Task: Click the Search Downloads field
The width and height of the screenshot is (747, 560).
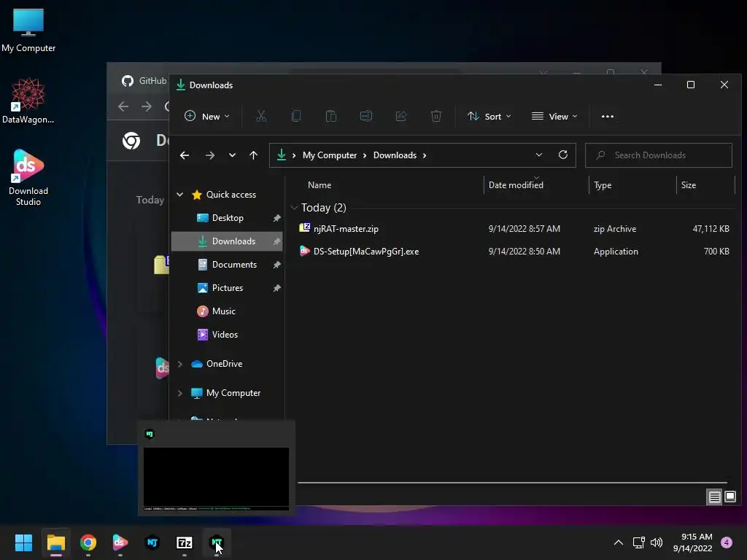Action: pos(659,155)
